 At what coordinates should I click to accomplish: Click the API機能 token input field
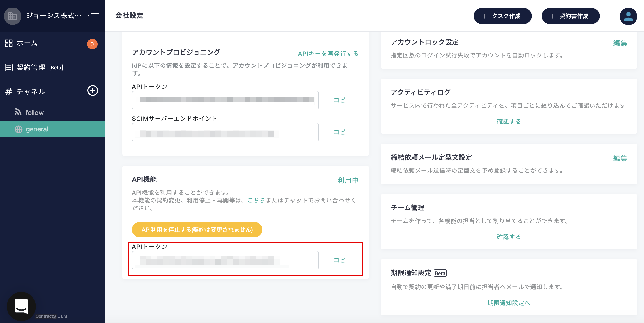225,260
